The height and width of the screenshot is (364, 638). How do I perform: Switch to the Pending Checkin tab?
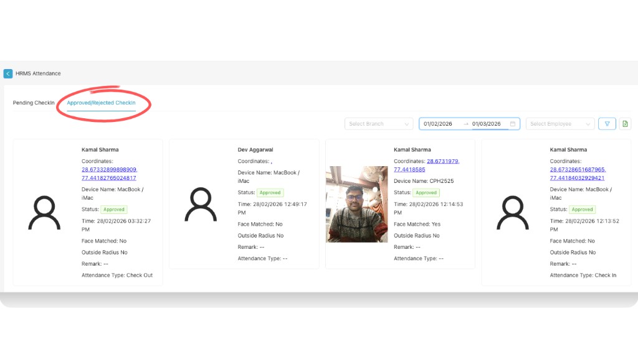[x=33, y=103]
